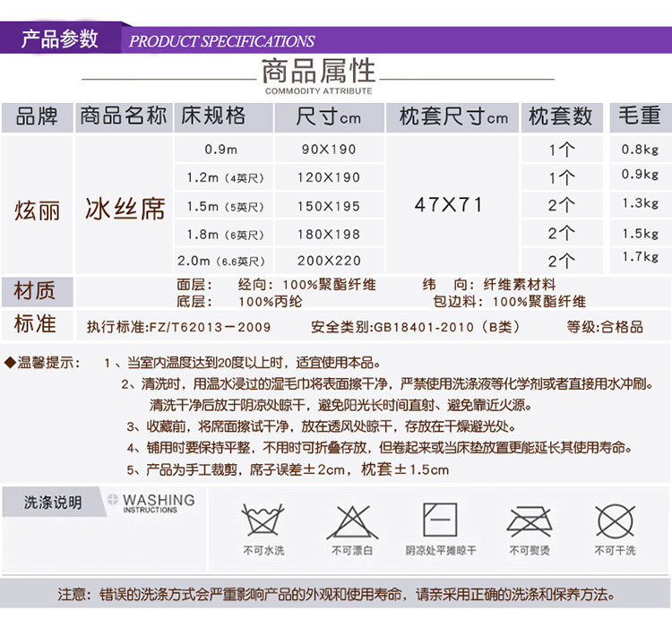Viewport: 672px width, 636px height.
Task: Click 底层: 100%丙纶 text
Action: [x=239, y=301]
